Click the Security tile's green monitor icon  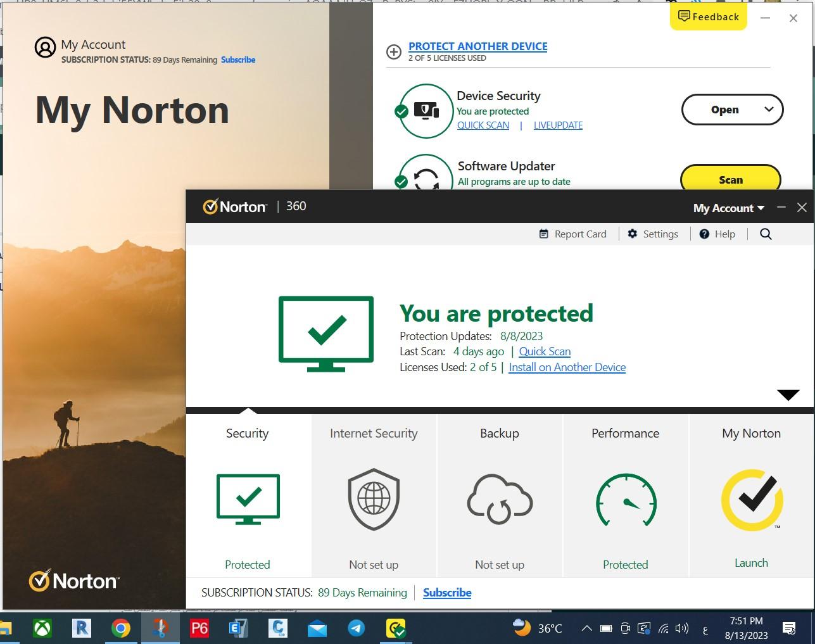248,499
